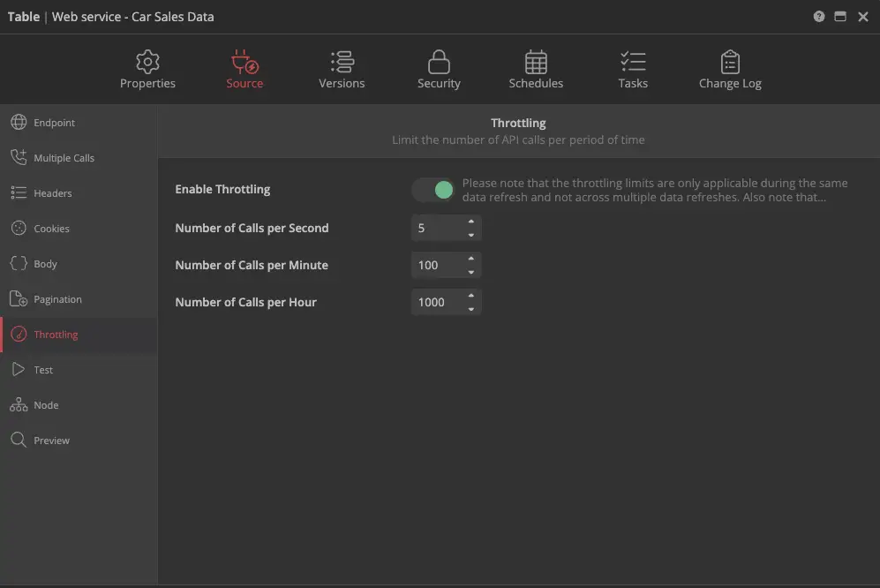Open the Change Log clipboard icon

(730, 62)
